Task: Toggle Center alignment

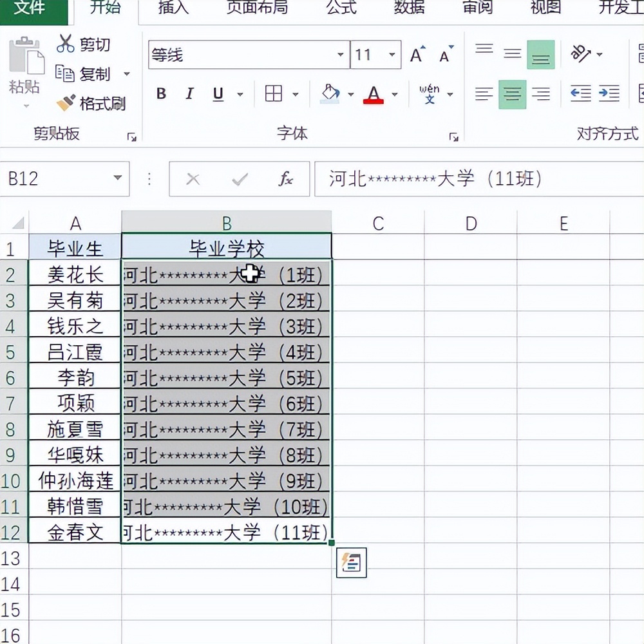Action: tap(511, 93)
